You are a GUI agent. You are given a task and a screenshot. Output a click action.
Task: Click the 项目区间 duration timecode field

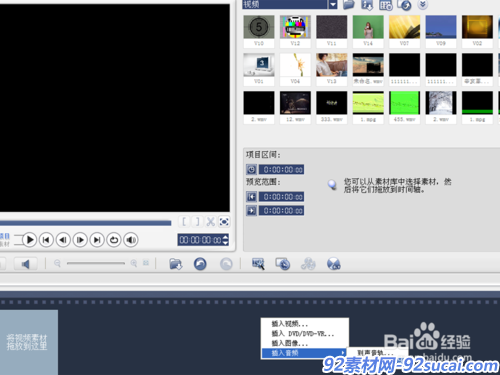[282, 170]
